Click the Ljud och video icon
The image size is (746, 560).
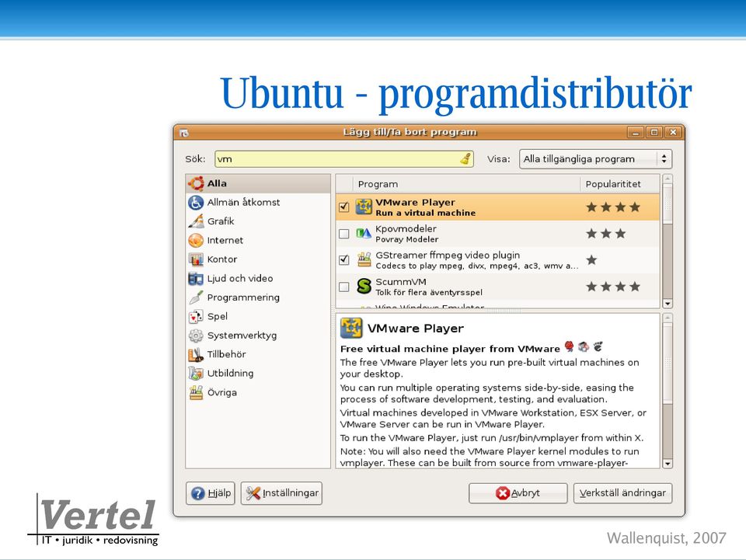(x=196, y=279)
